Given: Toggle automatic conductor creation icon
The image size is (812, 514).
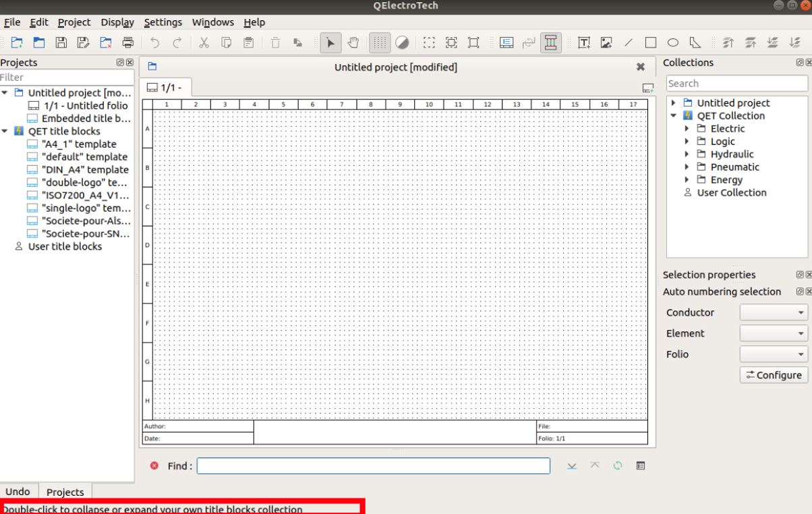Looking at the screenshot, I should tap(551, 42).
